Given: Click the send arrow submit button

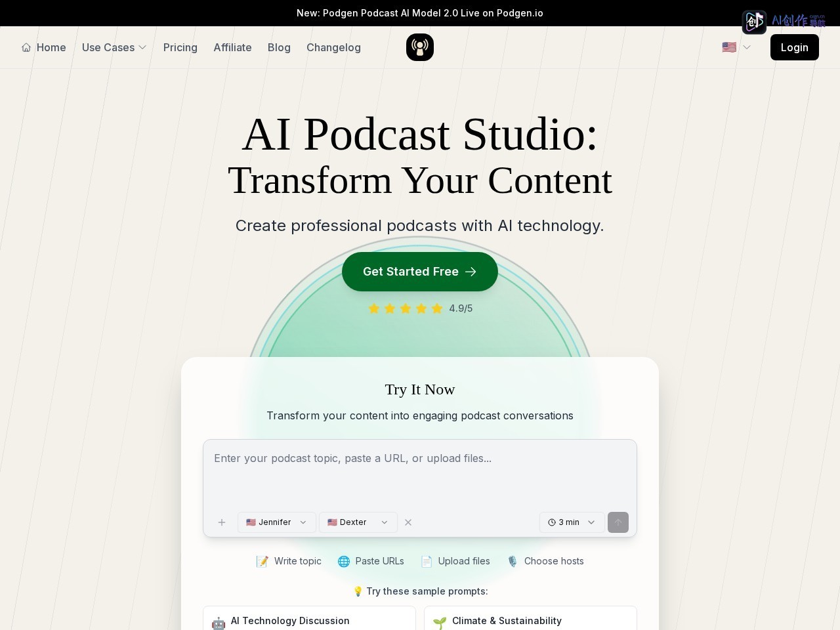Looking at the screenshot, I should point(618,522).
